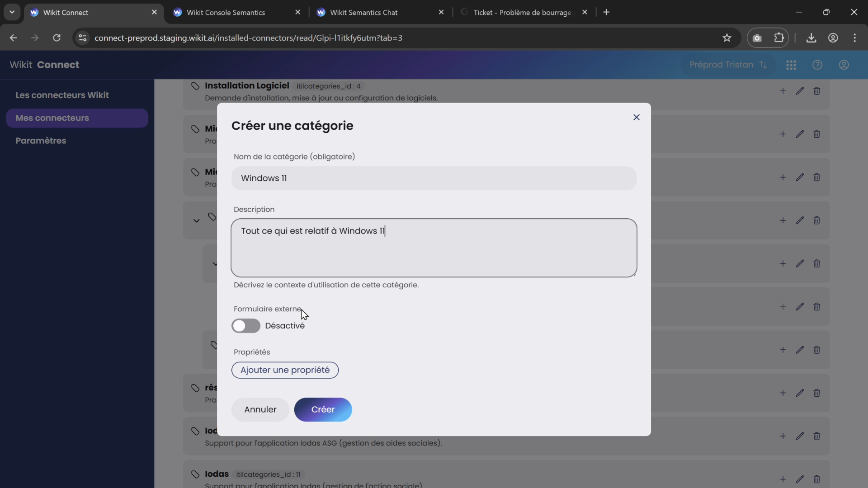868x488 pixels.
Task: Click the Ajouter une propriété button
Action: click(285, 370)
